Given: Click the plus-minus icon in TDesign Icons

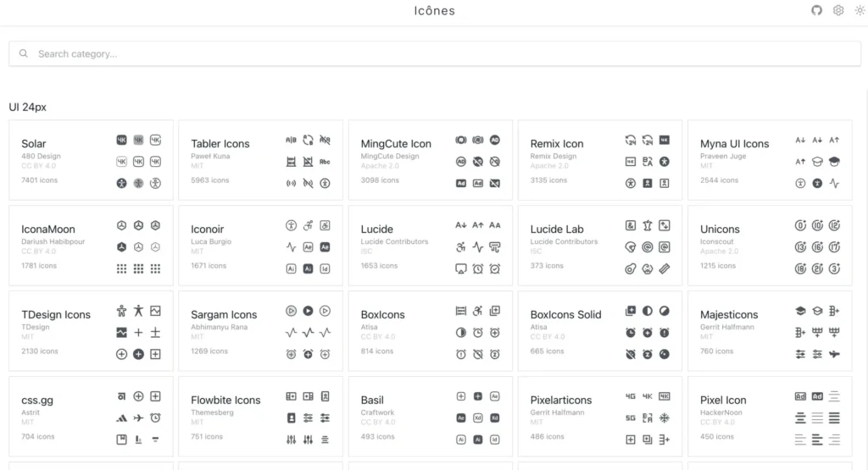Looking at the screenshot, I should pos(156,332).
